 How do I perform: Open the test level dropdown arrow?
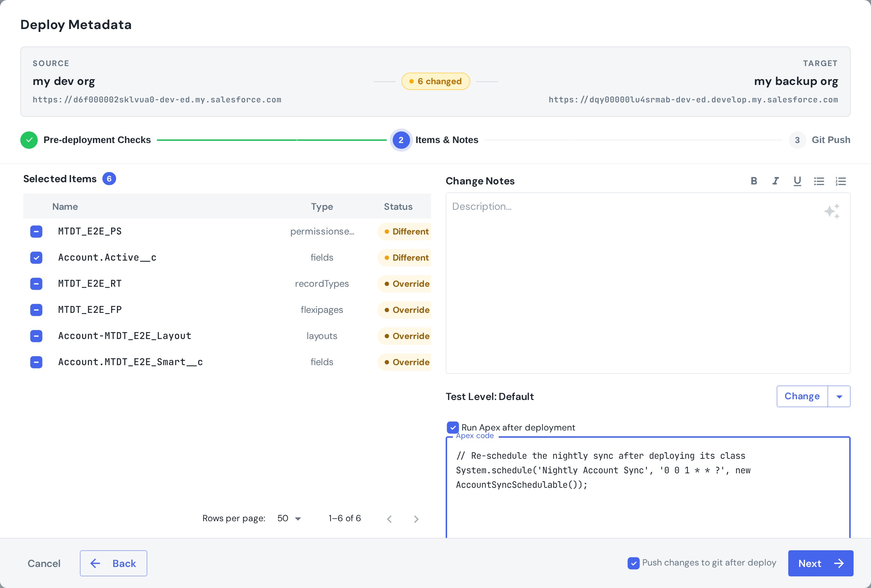pyautogui.click(x=839, y=396)
